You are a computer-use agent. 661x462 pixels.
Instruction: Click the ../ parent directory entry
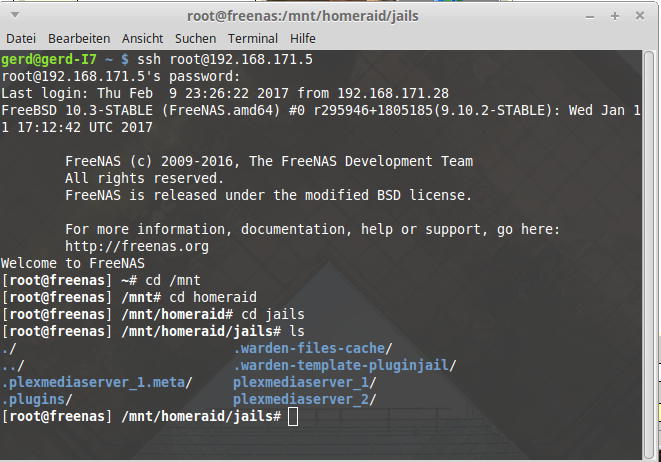[13, 365]
